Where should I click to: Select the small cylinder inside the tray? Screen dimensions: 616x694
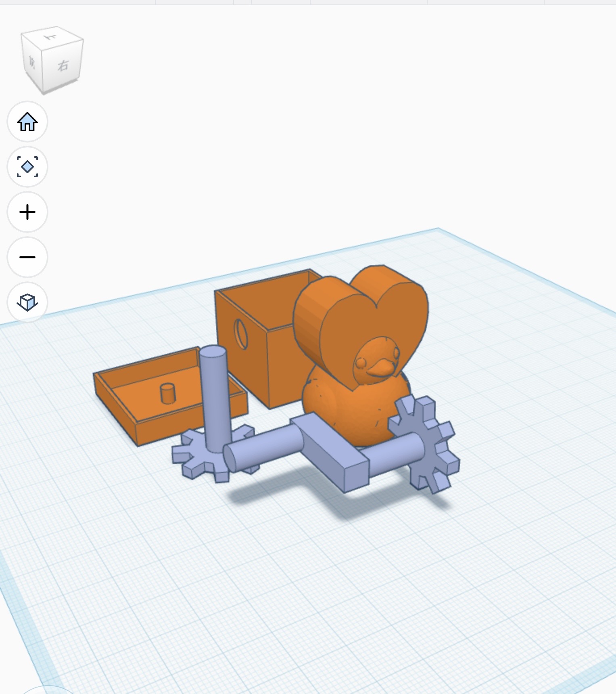coord(168,393)
